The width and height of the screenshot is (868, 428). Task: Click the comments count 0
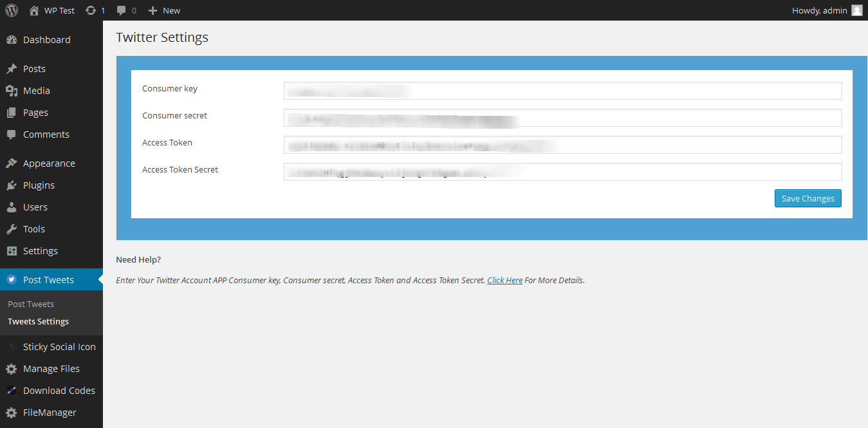click(134, 10)
